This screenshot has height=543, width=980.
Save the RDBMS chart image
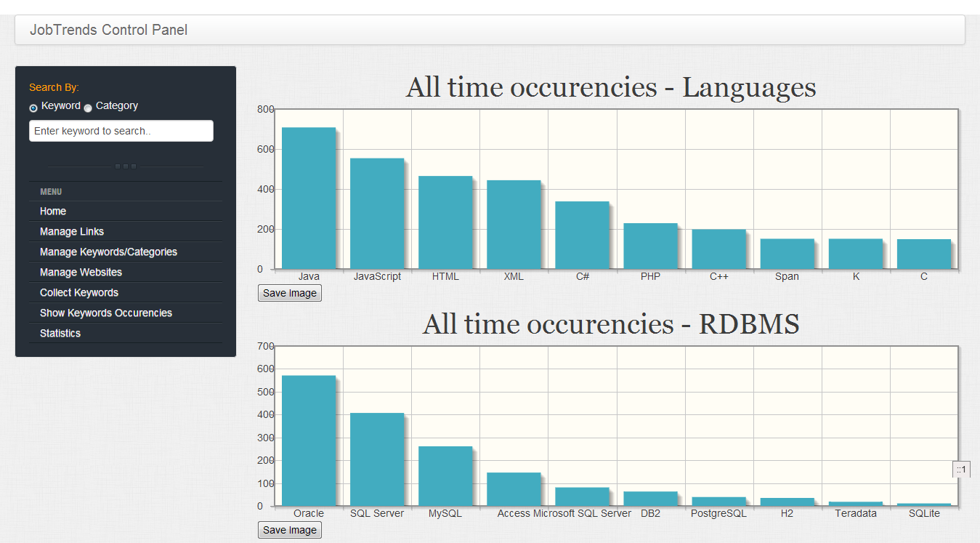tap(290, 530)
